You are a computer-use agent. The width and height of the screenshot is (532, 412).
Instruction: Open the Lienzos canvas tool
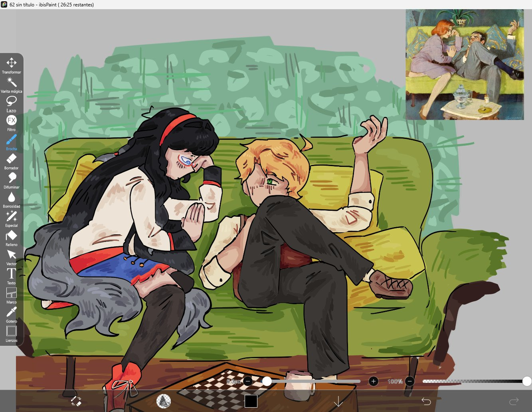click(11, 334)
